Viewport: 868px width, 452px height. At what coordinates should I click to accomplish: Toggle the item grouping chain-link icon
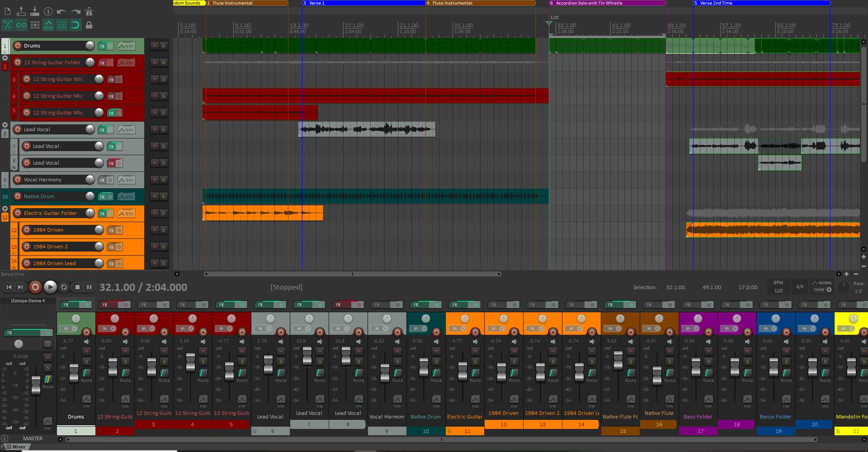point(21,25)
